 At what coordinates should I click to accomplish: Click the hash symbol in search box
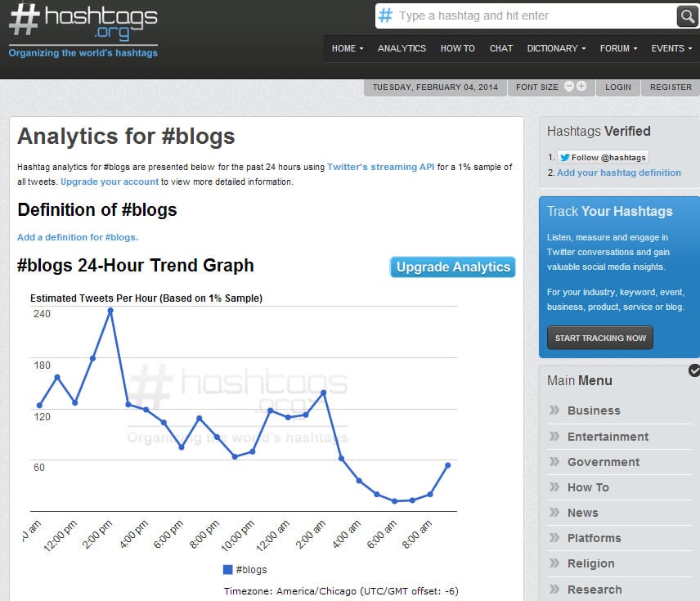click(x=385, y=16)
